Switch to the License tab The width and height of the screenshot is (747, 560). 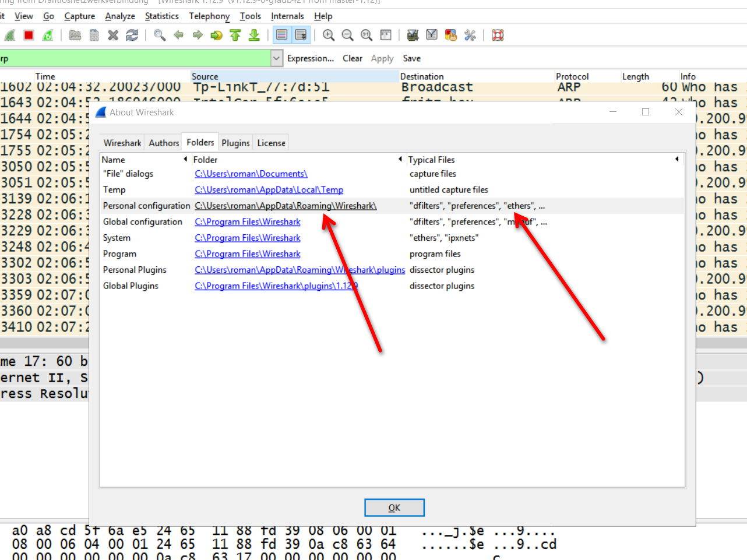click(x=272, y=143)
